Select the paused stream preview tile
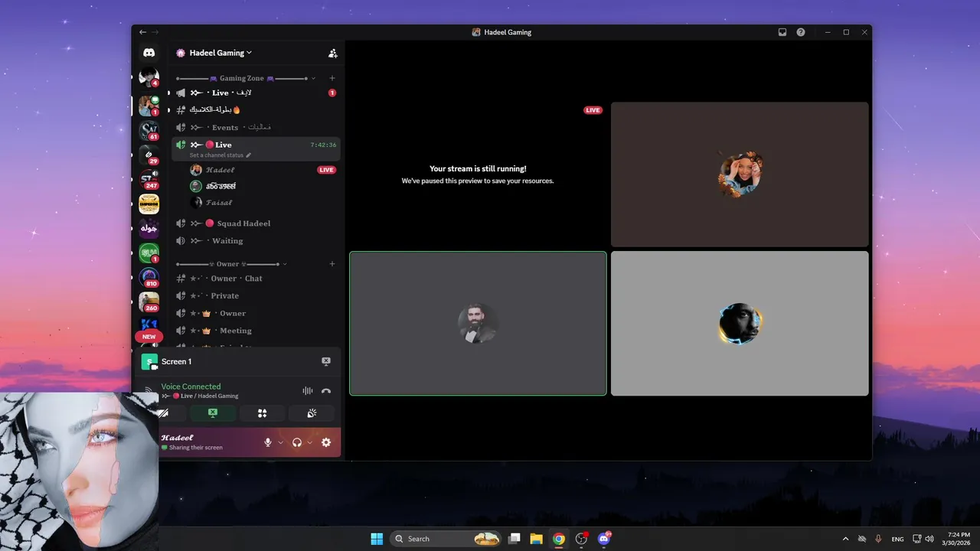The width and height of the screenshot is (980, 551). click(x=478, y=174)
